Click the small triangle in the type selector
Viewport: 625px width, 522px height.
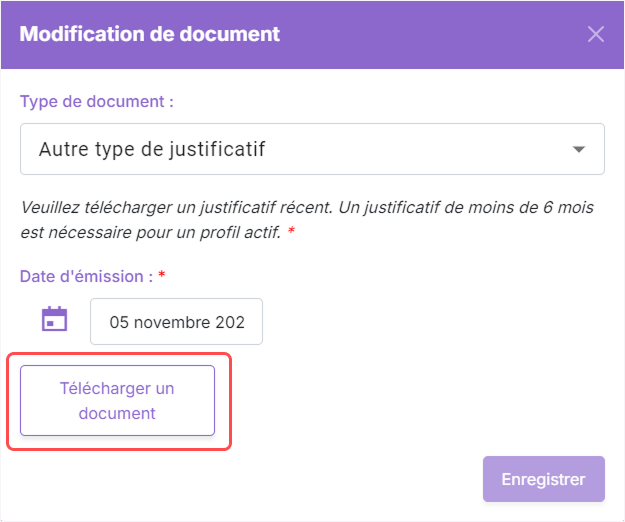tap(579, 149)
